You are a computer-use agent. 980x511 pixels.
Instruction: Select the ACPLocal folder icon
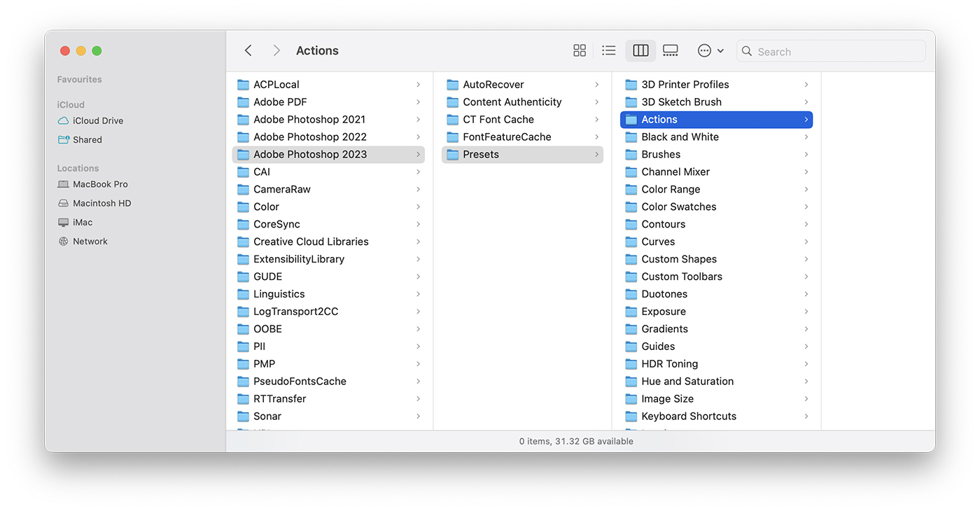tap(243, 85)
